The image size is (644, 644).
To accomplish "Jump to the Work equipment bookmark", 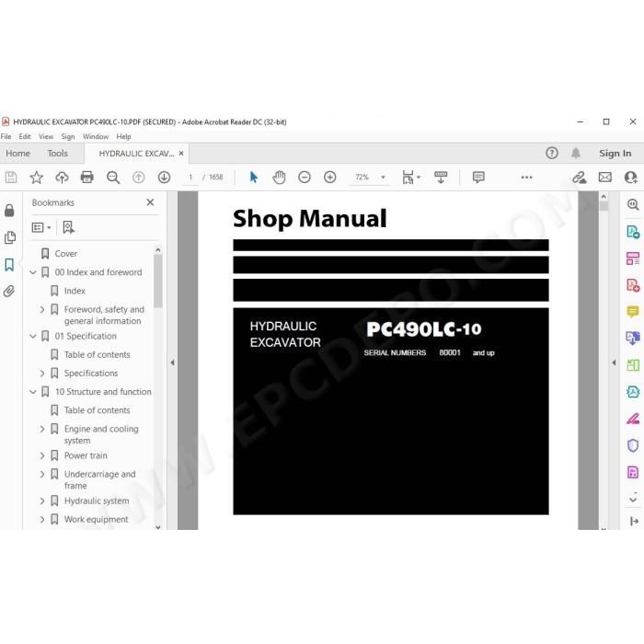I will point(96,519).
